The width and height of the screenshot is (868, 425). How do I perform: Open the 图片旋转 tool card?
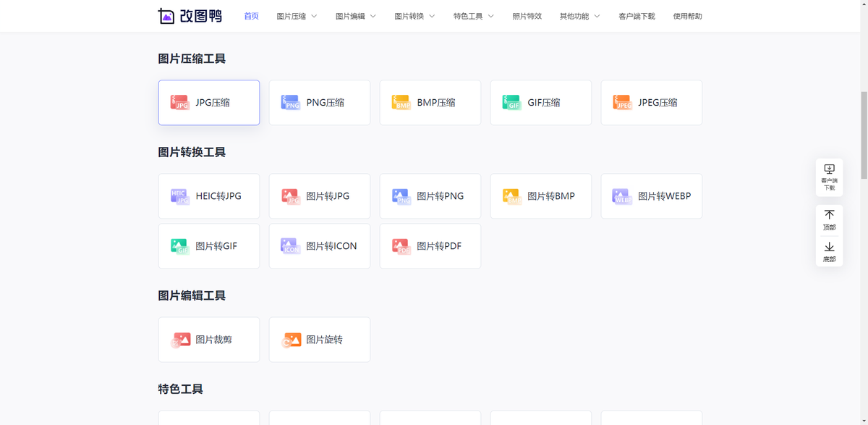[x=320, y=340]
